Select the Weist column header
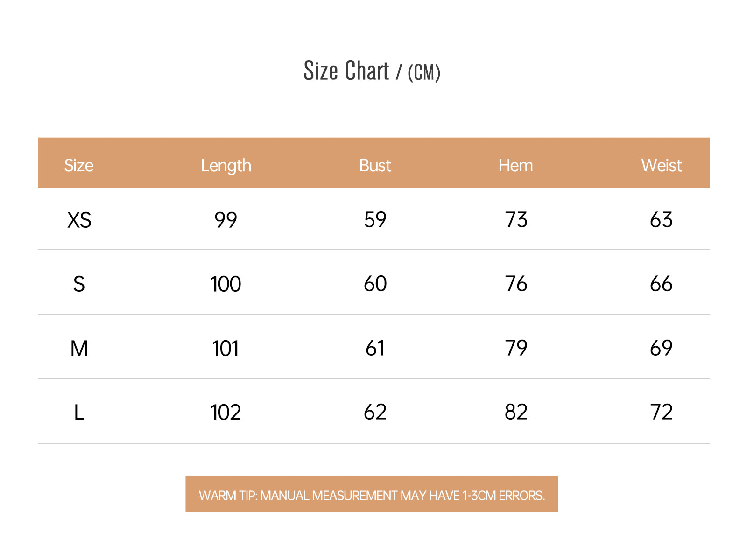 point(662,166)
